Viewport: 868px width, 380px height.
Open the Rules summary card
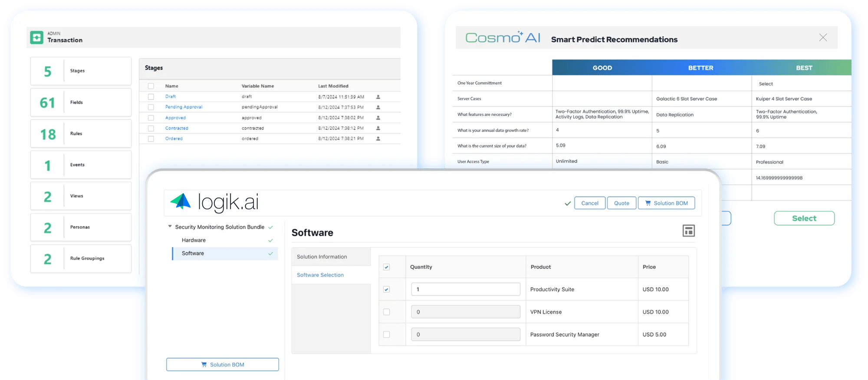point(81,134)
